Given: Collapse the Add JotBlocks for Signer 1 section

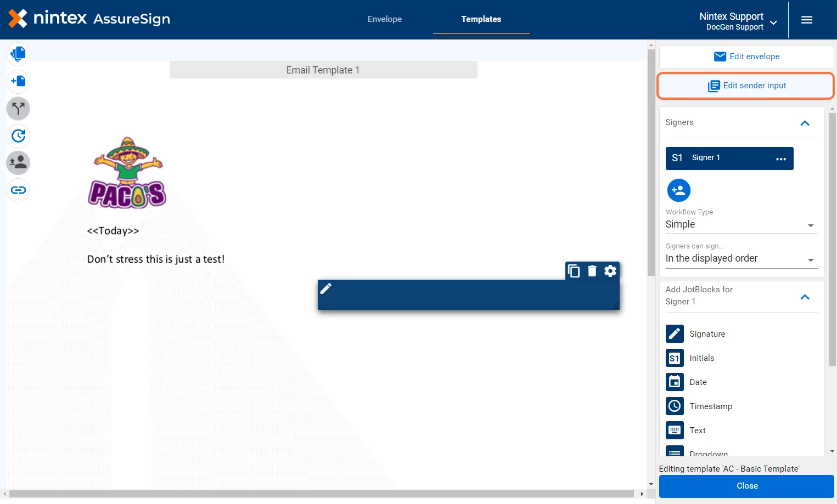Looking at the screenshot, I should [x=805, y=297].
